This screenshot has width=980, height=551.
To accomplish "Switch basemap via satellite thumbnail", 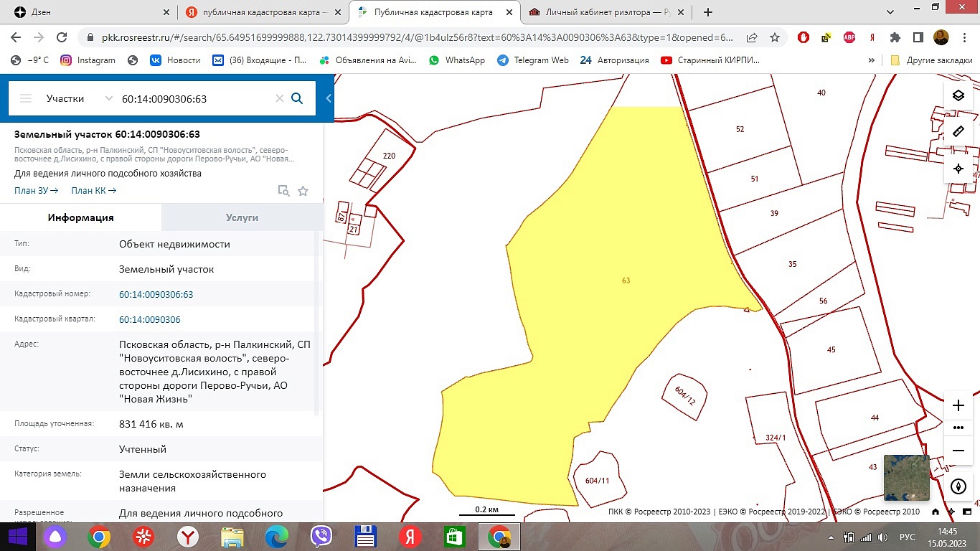I will click(906, 477).
